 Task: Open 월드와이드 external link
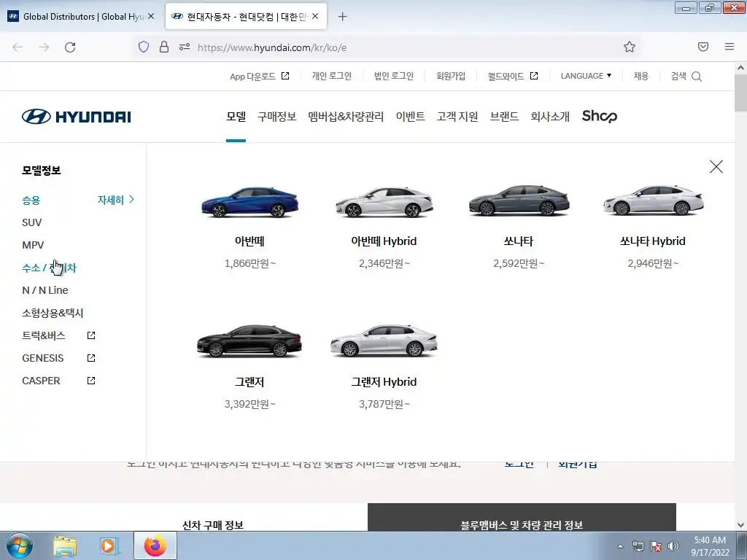(x=513, y=76)
